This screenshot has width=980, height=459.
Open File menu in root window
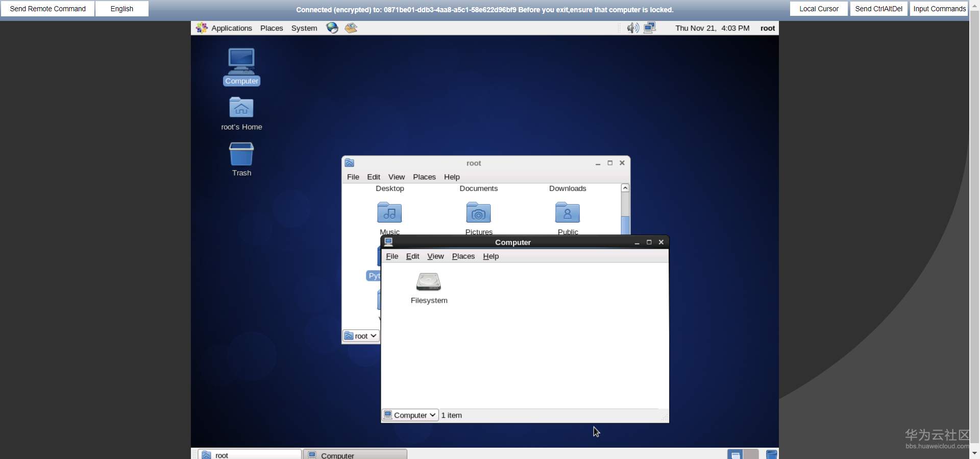click(353, 177)
